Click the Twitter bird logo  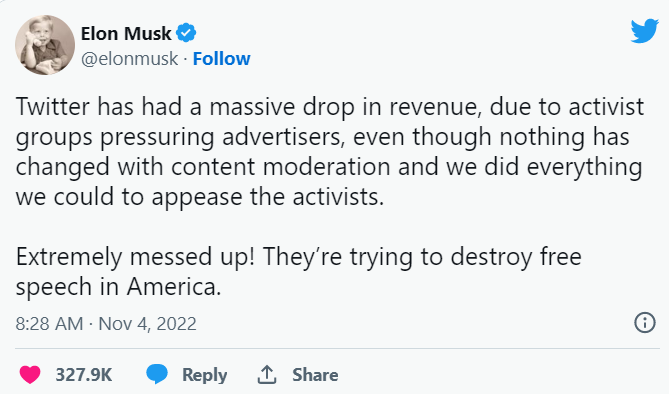tap(645, 30)
